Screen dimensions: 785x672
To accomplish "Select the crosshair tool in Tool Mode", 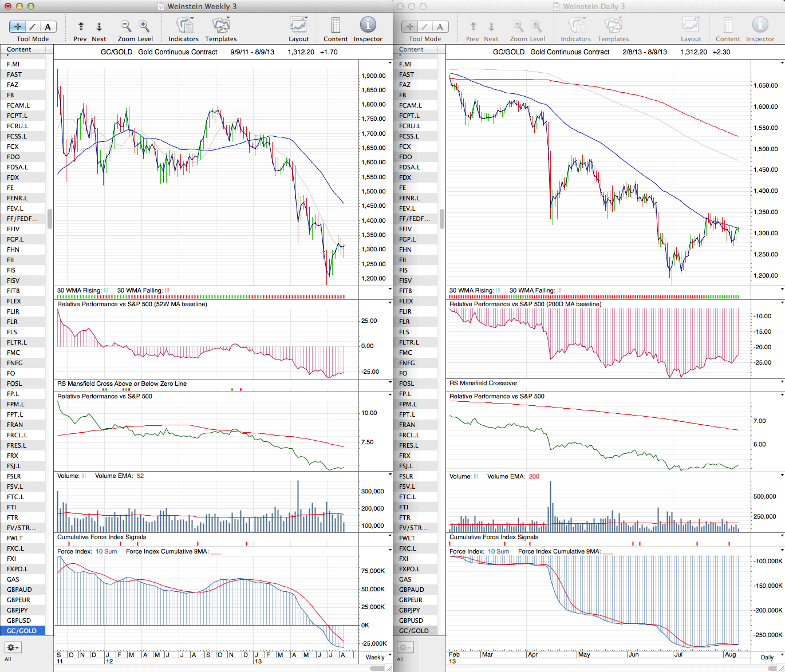I will tap(18, 26).
